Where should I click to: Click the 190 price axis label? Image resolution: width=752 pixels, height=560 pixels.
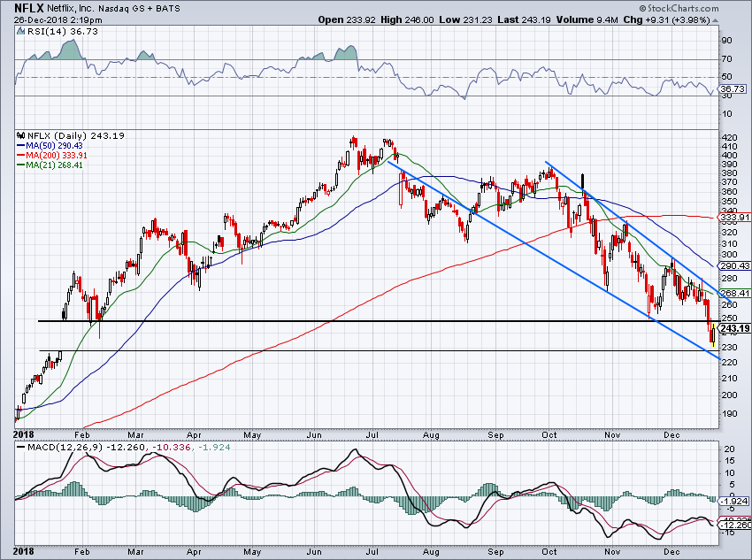[x=729, y=414]
